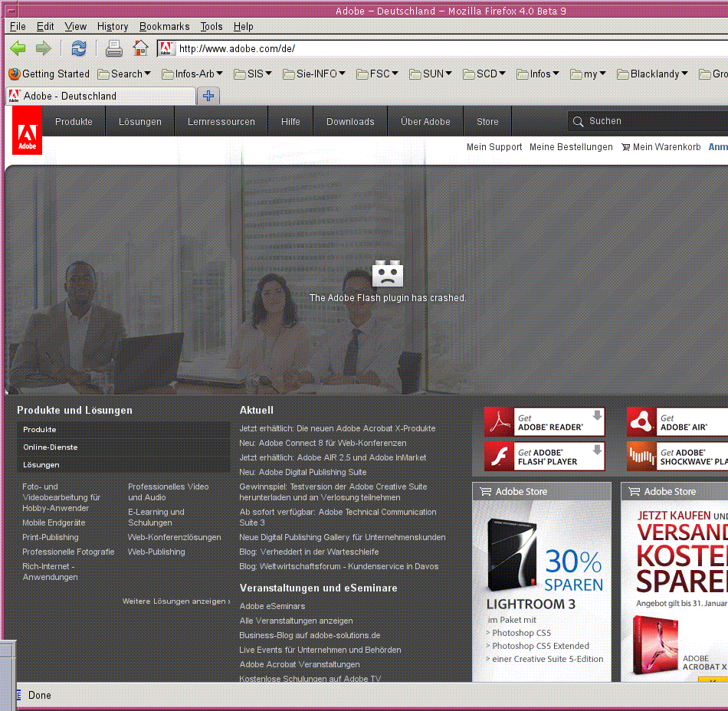The image size is (728, 711).
Task: Open the Über Adobe navigation item
Action: [x=425, y=122]
